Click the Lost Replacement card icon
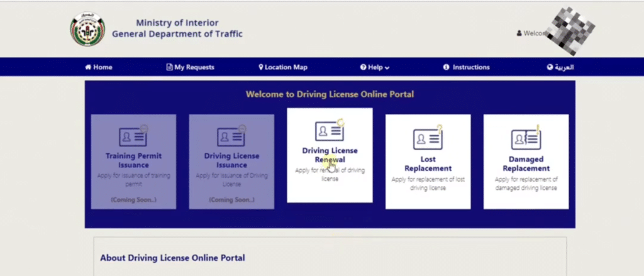 428,138
